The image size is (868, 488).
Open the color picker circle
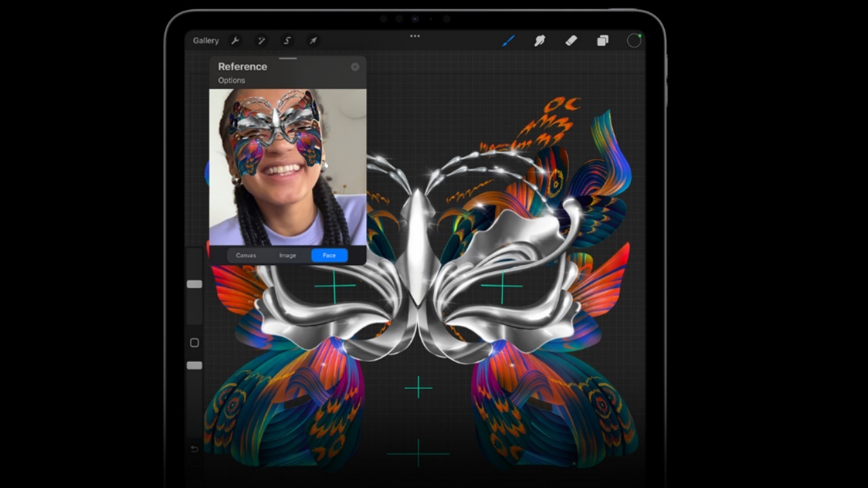tap(634, 41)
